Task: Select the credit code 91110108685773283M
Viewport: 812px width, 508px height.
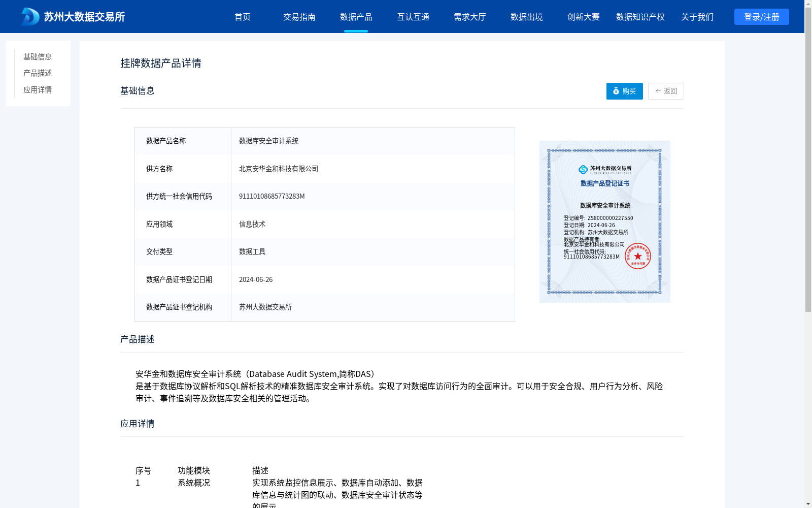Action: pyautogui.click(x=272, y=196)
